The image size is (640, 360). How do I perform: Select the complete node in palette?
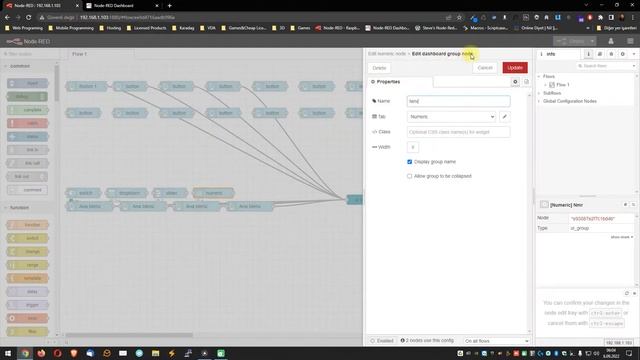(28, 110)
